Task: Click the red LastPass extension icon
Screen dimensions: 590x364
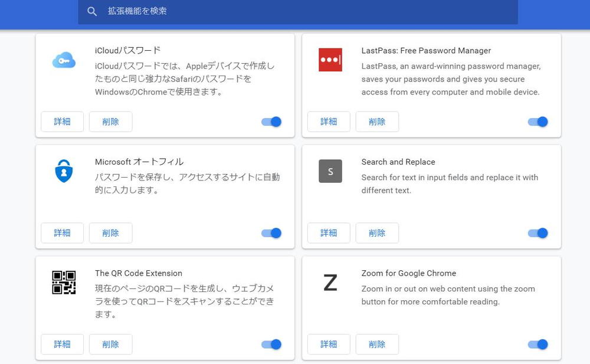Action: [x=330, y=60]
